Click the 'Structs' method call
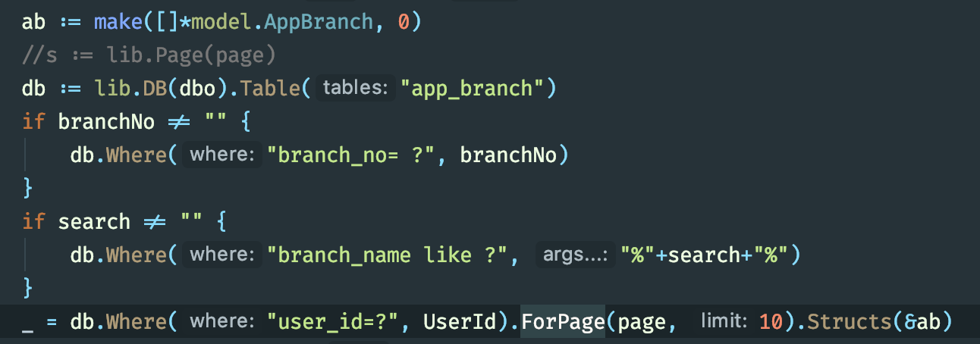 coord(850,322)
